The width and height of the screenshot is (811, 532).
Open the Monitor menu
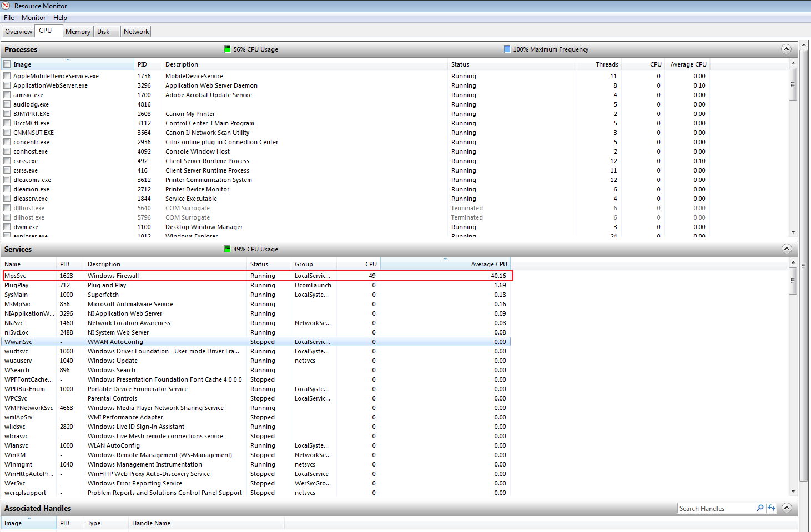(x=33, y=18)
